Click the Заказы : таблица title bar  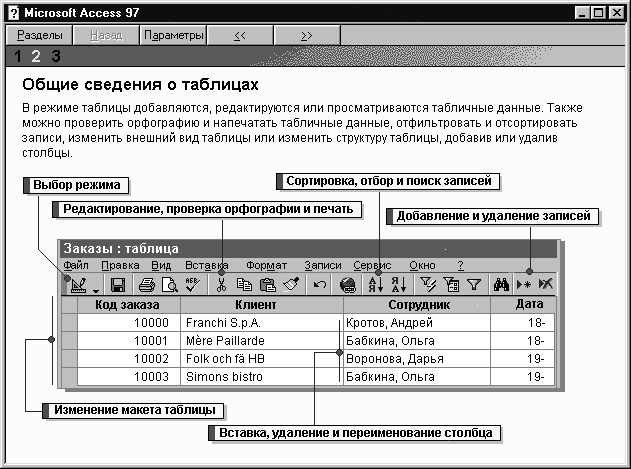[x=309, y=249]
